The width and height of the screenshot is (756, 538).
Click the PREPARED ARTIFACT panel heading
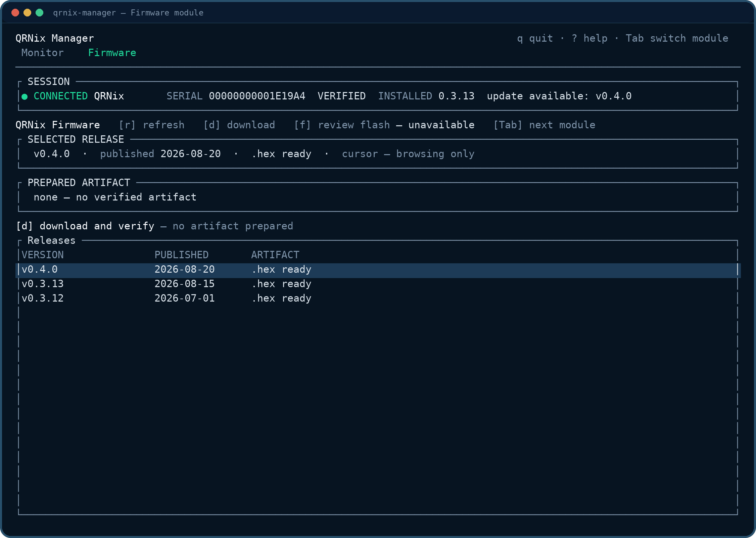point(79,183)
